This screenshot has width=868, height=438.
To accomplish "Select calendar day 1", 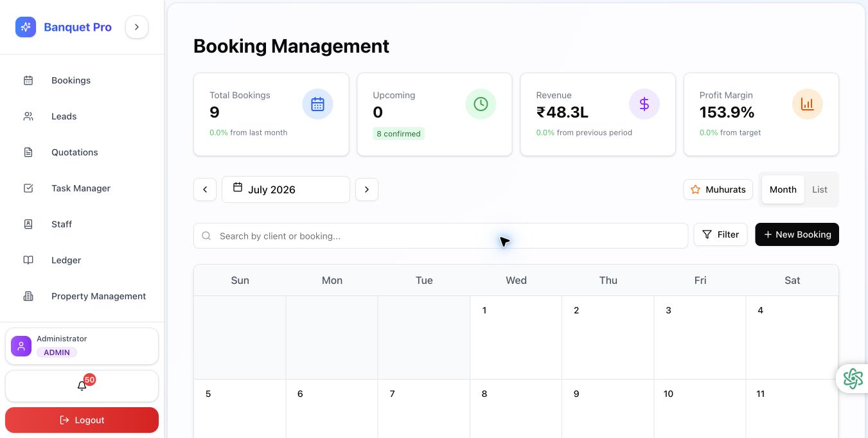I will (x=516, y=337).
